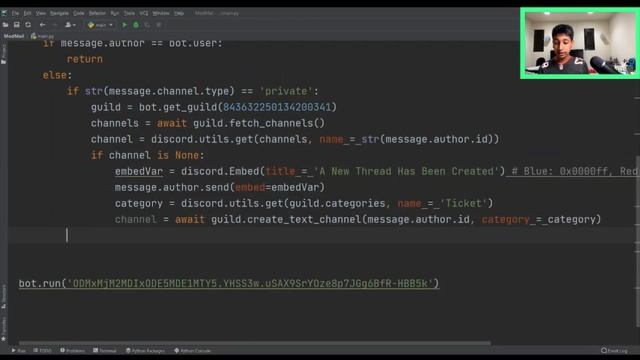The height and width of the screenshot is (360, 640).
Task: Open the Navigate menu
Action: click(59, 13)
